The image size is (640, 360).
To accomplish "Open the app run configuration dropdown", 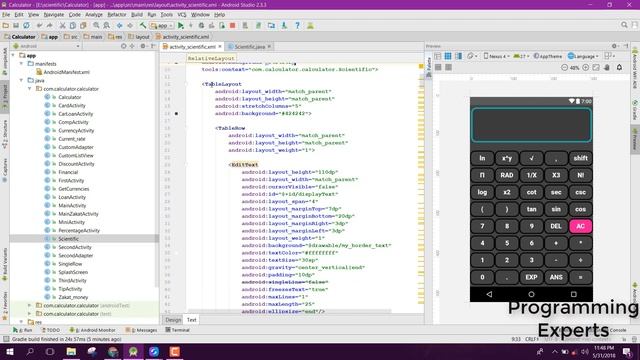I will 162,25.
